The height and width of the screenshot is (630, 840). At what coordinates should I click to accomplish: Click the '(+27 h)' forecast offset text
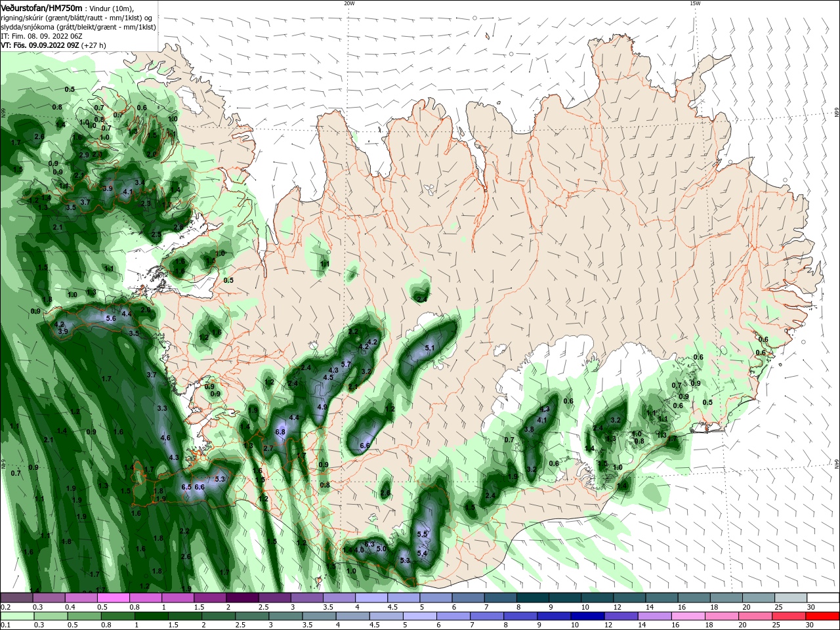[x=94, y=45]
